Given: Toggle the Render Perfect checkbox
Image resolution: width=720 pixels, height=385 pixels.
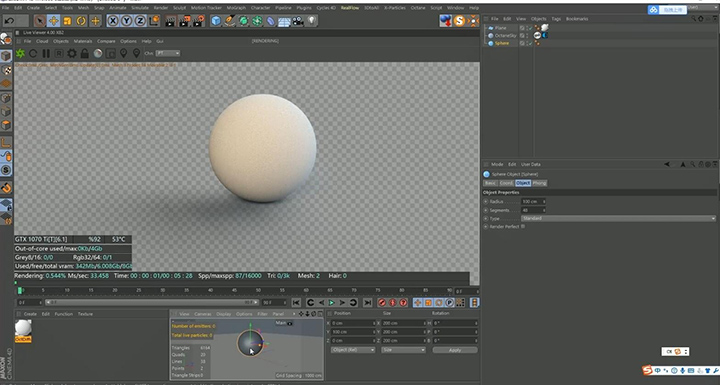Looking at the screenshot, I should coord(523,226).
